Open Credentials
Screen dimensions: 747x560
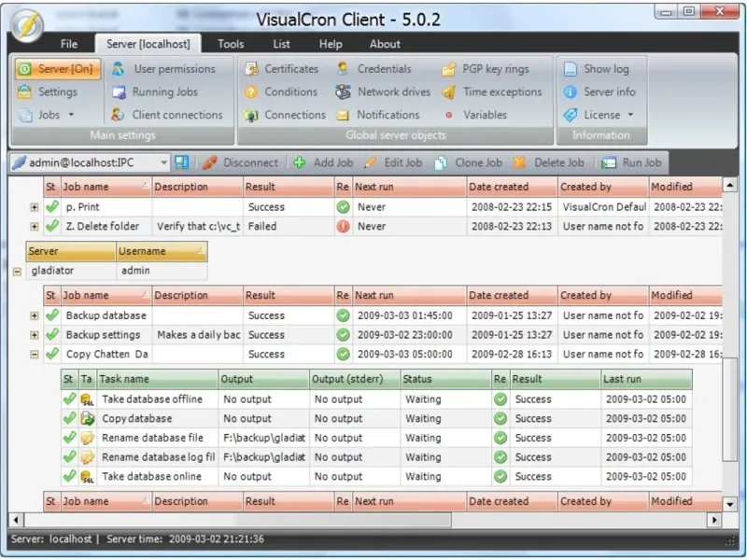click(x=374, y=69)
